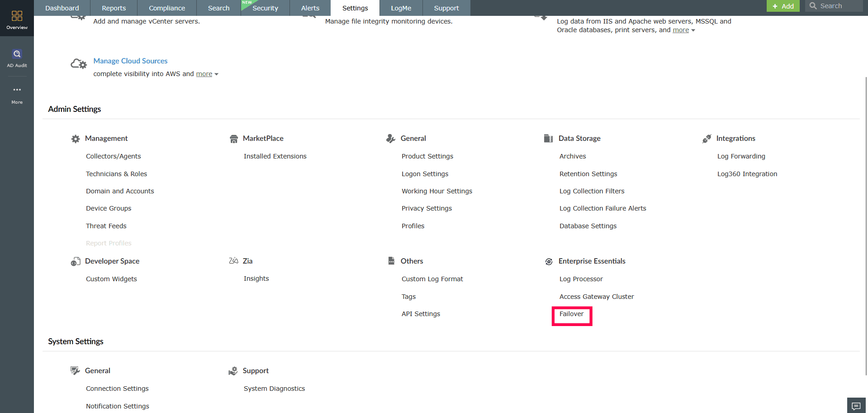868x413 pixels.
Task: Open Collectors/Agents settings
Action: pos(114,156)
